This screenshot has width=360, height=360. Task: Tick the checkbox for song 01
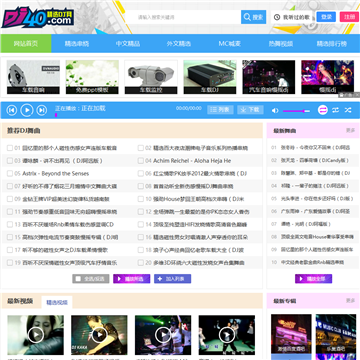(10, 148)
